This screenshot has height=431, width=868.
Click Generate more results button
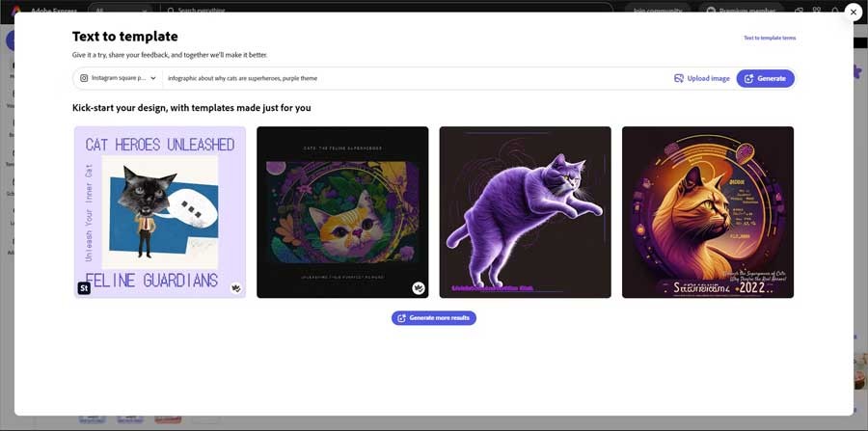434,318
